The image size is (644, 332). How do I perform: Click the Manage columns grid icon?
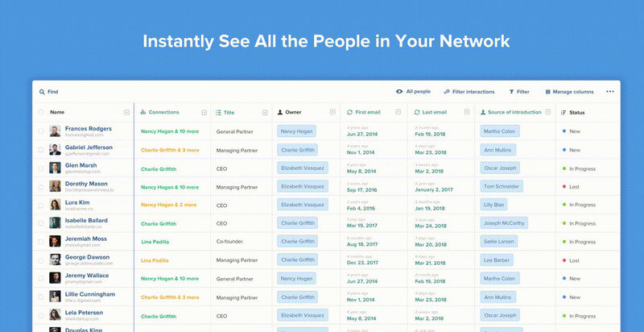pos(548,92)
